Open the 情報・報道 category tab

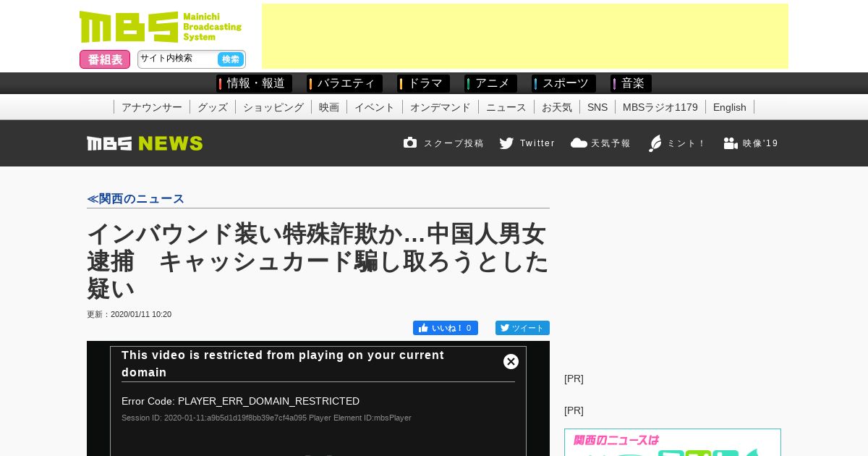coord(254,83)
